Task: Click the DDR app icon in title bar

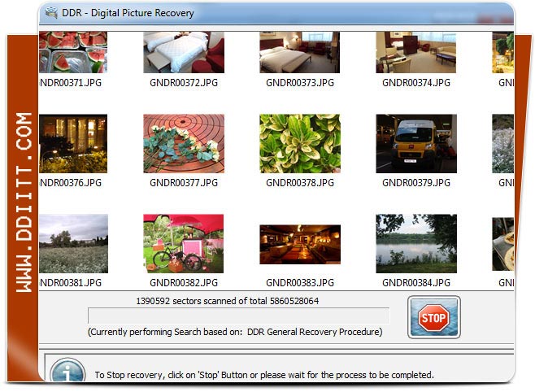Action: tap(51, 13)
